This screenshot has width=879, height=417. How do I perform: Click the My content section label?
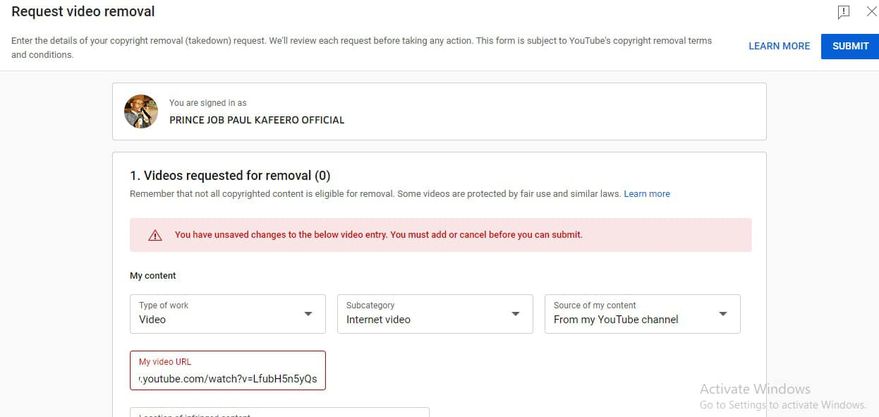(x=153, y=276)
